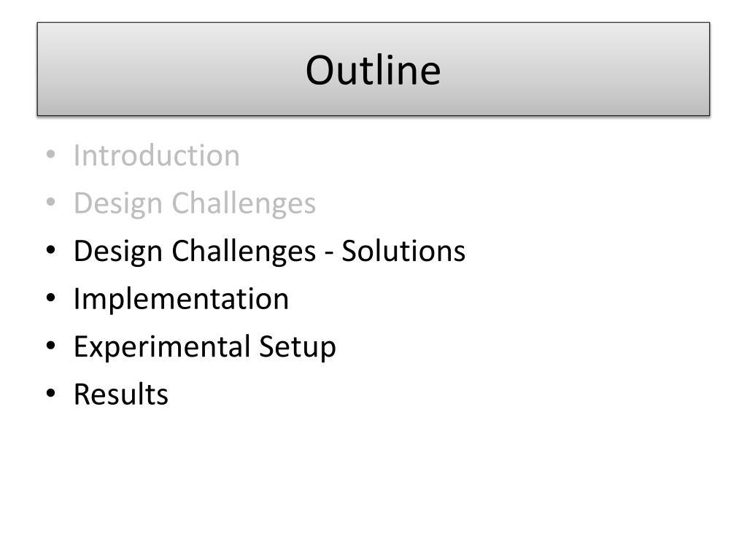Viewport: 747px width, 560px height.
Task: Click the bullet dot beside greyed Design Challenges
Action: [x=50, y=203]
